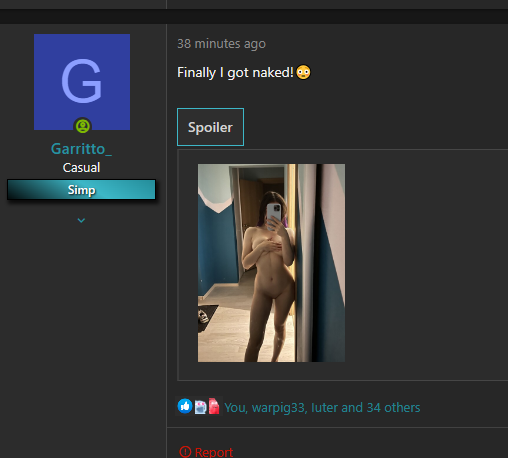Toggle the Spoiler button to collapse content

pyautogui.click(x=210, y=127)
